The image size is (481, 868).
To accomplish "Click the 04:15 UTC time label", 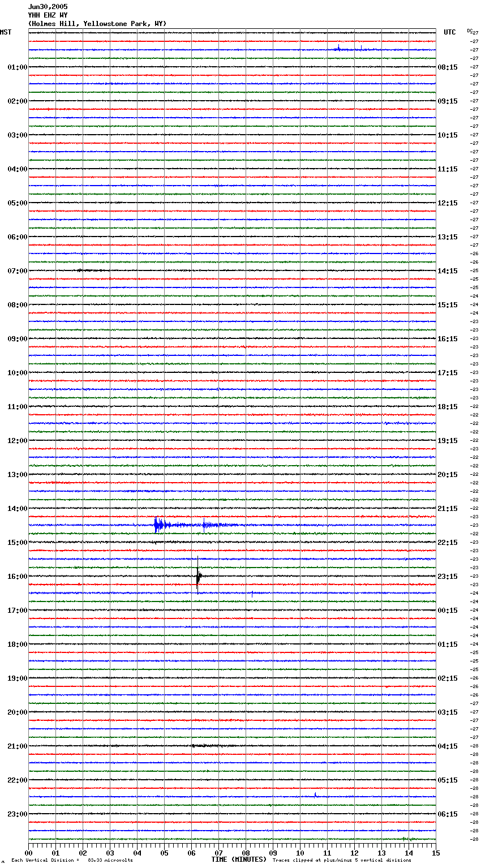I will click(x=448, y=746).
